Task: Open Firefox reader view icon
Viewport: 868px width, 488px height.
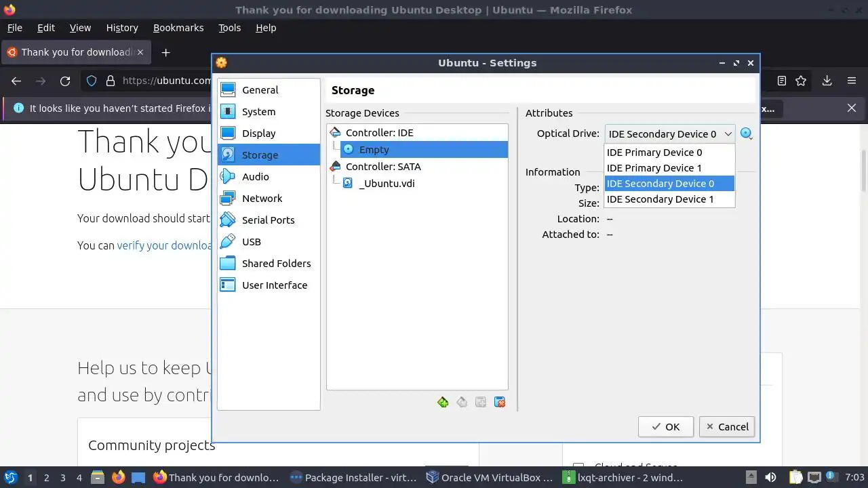Action: coord(781,81)
